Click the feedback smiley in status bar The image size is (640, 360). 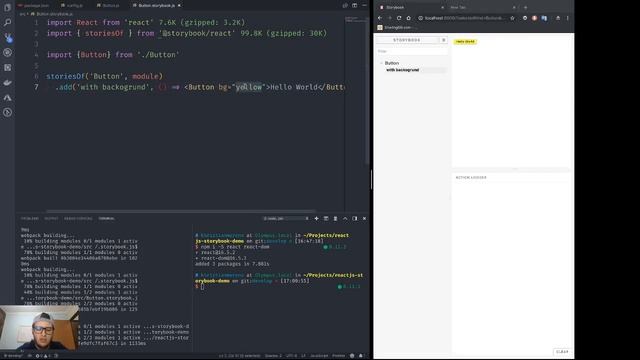pyautogui.click(x=352, y=356)
